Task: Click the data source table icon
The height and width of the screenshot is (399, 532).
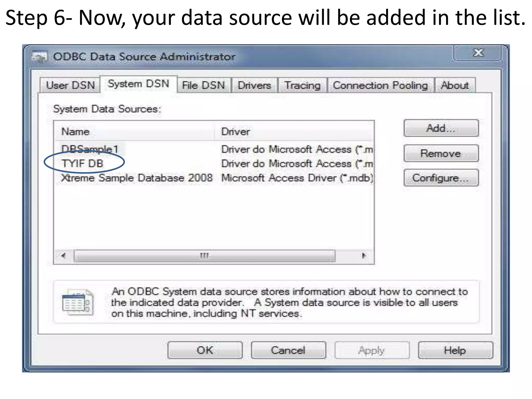Action: [x=77, y=302]
